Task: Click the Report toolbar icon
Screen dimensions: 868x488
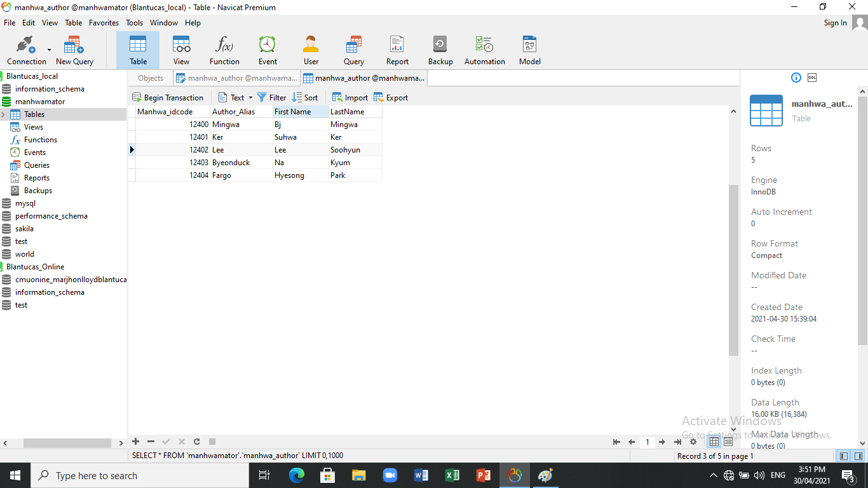Action: 397,50
